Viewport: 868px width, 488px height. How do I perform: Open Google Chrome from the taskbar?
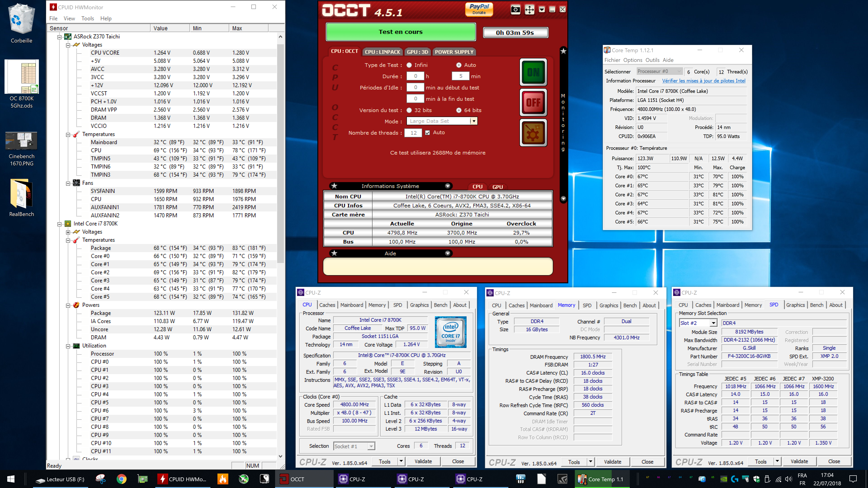[121, 479]
